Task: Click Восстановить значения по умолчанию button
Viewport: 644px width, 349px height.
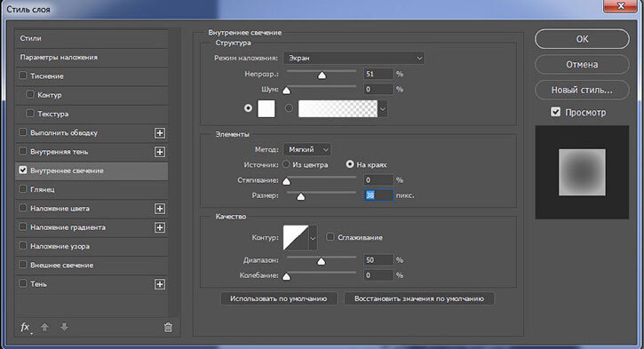Action: click(419, 298)
